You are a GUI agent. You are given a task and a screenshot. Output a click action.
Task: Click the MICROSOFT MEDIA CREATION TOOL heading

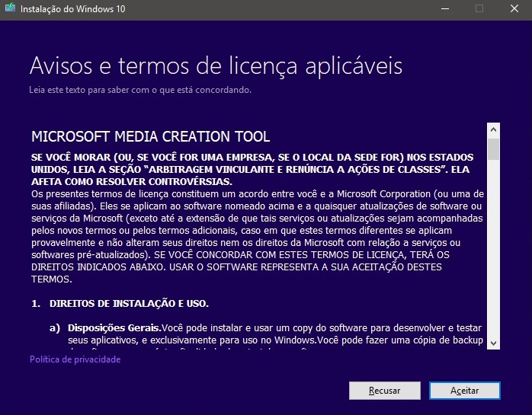pyautogui.click(x=151, y=136)
